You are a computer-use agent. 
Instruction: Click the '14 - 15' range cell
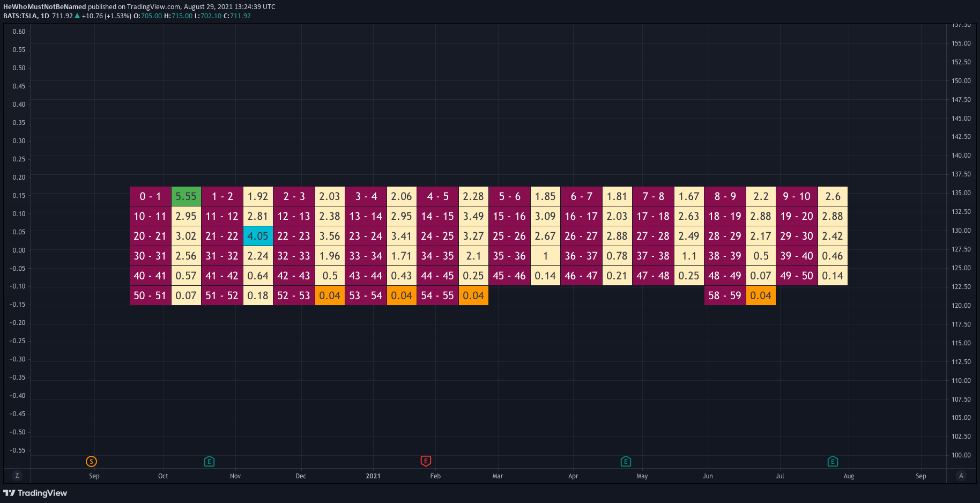pos(437,216)
